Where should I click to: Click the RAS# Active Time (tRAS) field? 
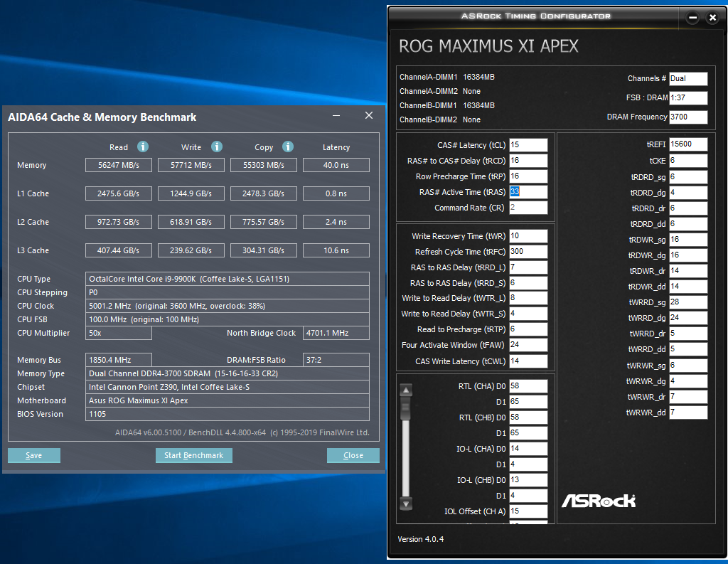pyautogui.click(x=528, y=192)
